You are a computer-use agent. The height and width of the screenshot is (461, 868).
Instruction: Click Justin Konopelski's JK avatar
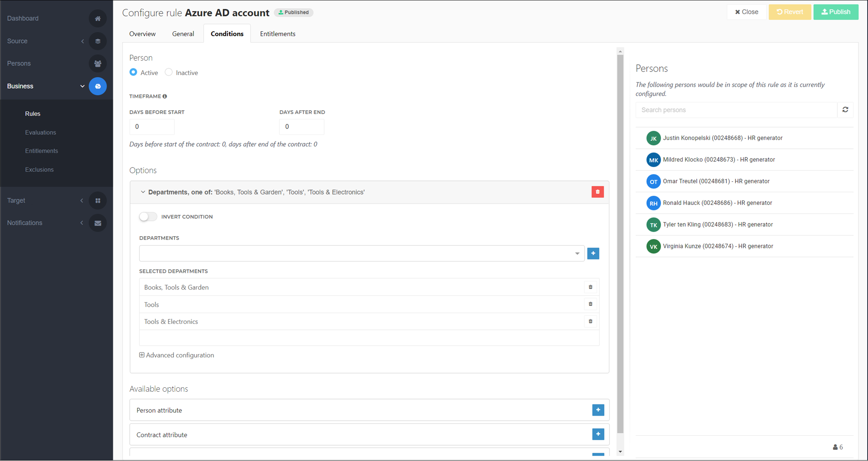[654, 138]
